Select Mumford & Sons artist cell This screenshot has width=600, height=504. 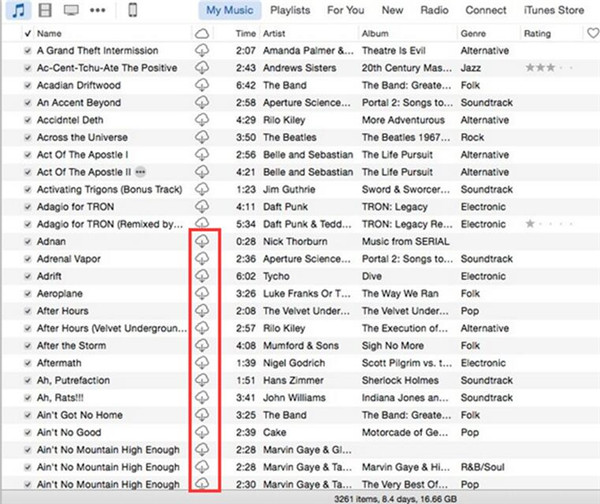[301, 346]
